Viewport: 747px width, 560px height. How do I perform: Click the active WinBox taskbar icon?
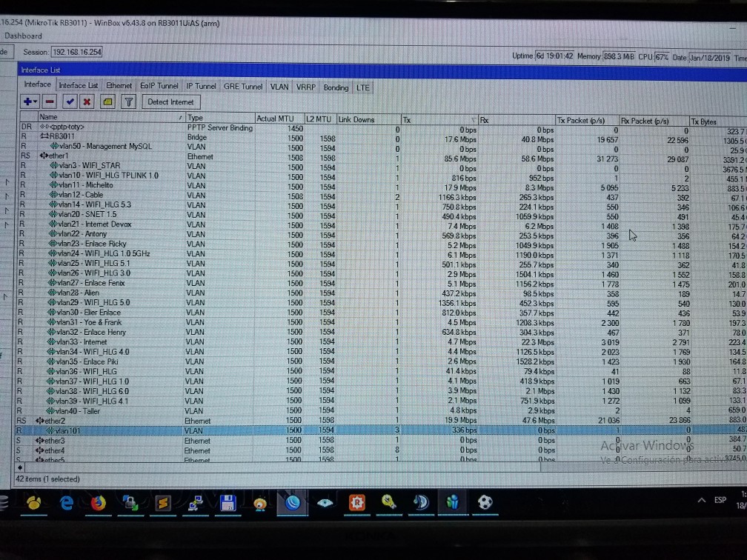pos(292,503)
